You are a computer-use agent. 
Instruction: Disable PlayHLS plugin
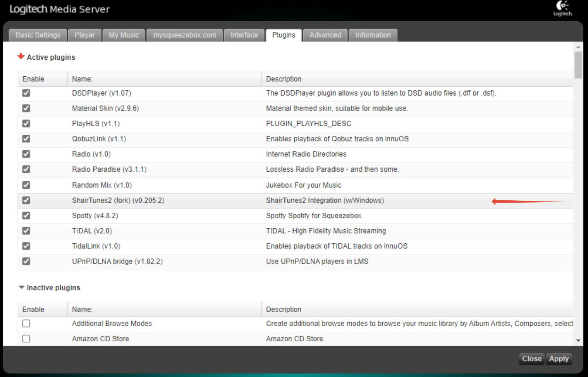coord(26,124)
